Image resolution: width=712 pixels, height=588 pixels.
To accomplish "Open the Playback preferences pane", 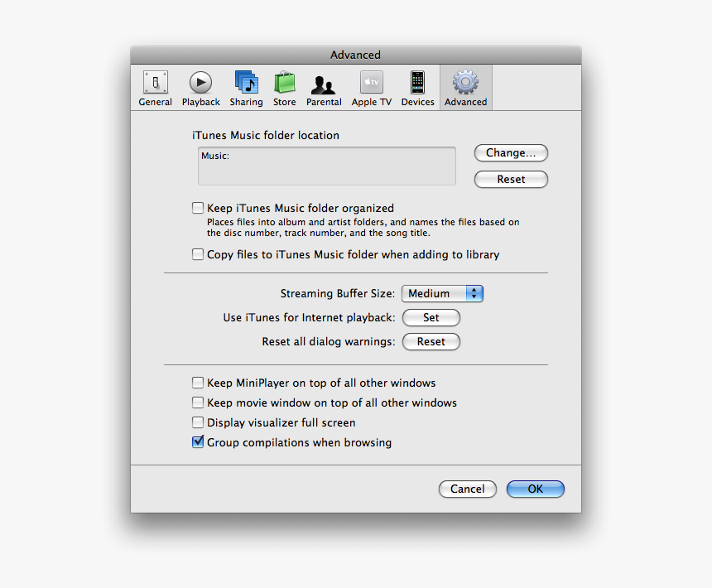I will click(200, 89).
